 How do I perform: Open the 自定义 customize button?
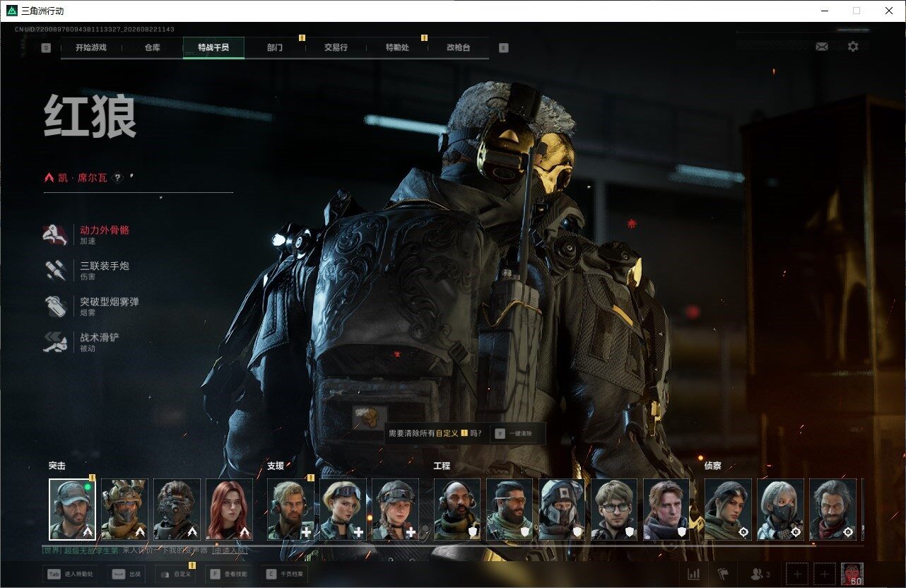tap(175, 574)
